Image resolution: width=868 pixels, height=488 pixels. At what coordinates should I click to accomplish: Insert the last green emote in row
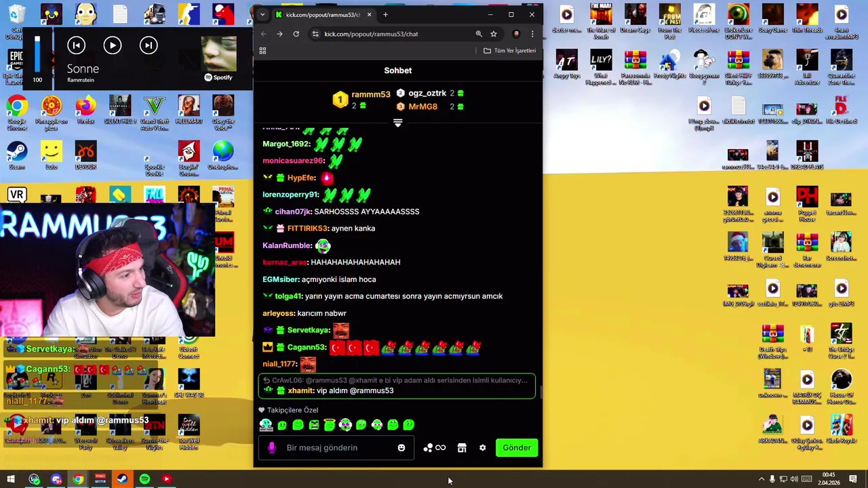[408, 425]
